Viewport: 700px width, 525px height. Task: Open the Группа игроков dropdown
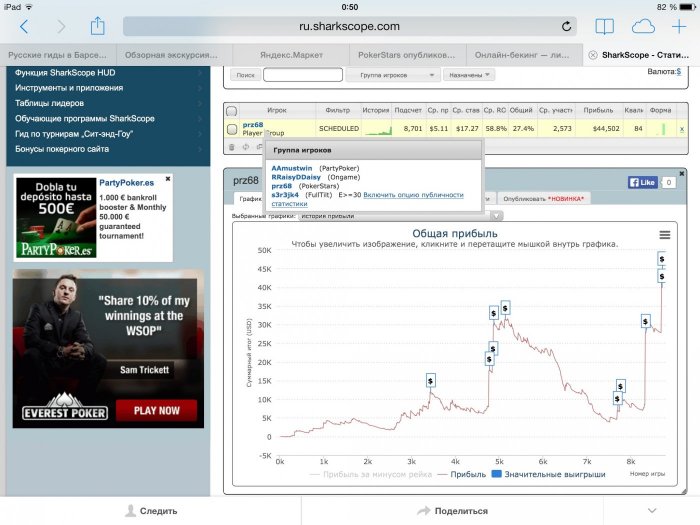(393, 75)
